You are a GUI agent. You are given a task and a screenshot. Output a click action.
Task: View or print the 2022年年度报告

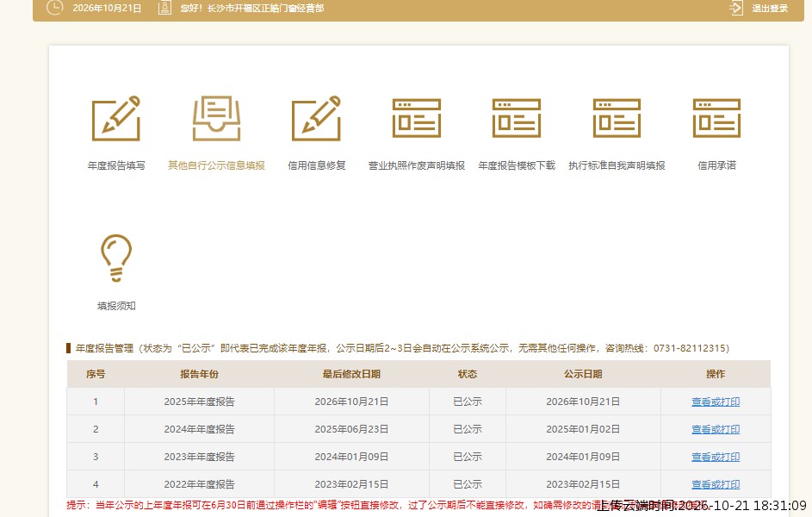[716, 484]
